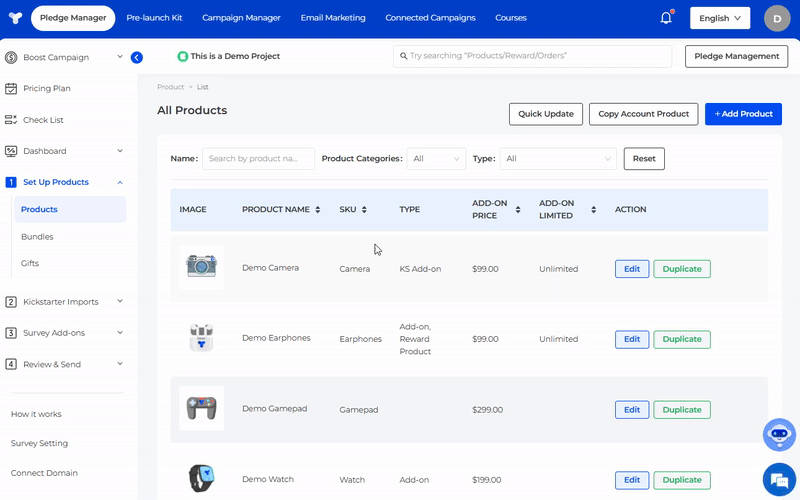Open the English language dropdown

click(x=720, y=18)
